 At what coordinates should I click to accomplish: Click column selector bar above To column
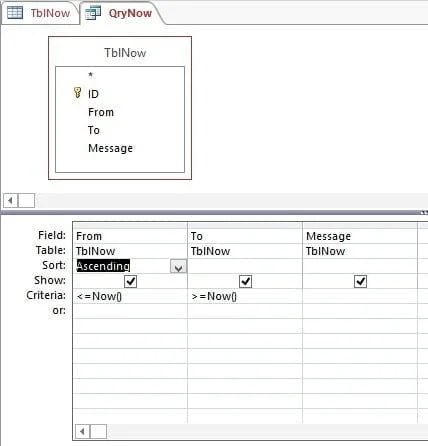pyautogui.click(x=245, y=226)
